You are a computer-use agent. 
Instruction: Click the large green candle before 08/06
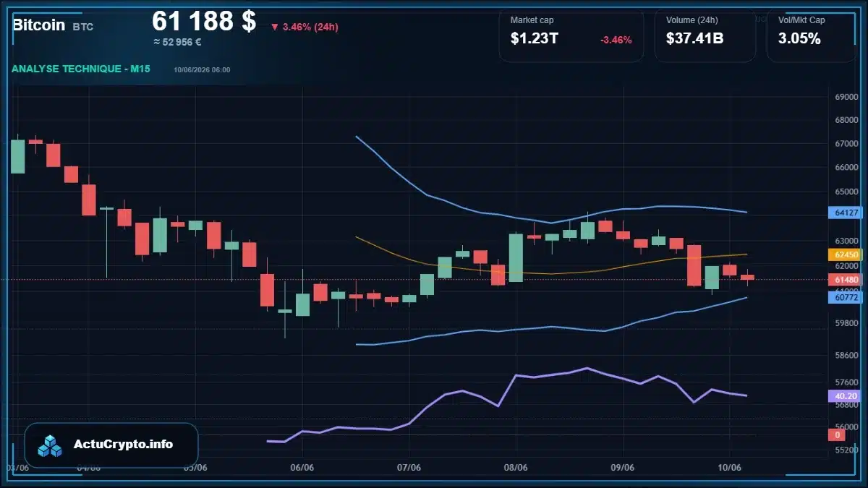point(516,257)
